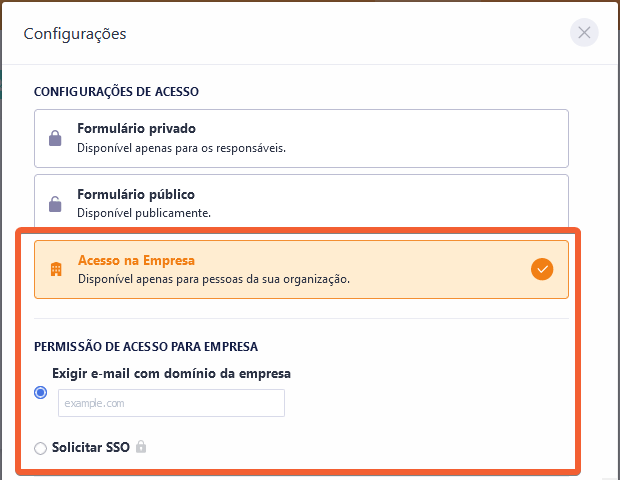Click the Solicitar SSO label text
Image resolution: width=620 pixels, height=480 pixels.
(x=91, y=447)
